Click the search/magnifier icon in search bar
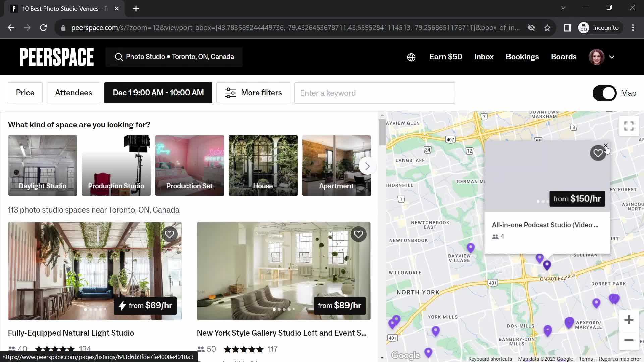This screenshot has width=644, height=362. pos(119,57)
